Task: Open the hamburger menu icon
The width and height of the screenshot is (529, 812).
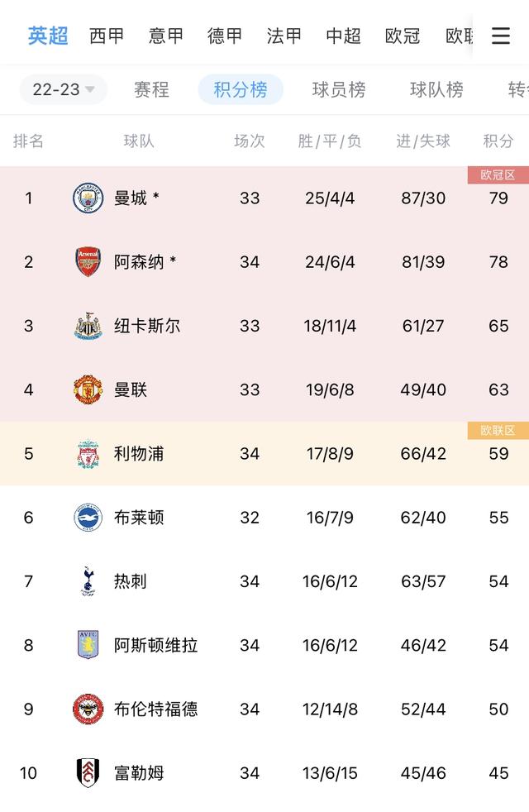Action: point(500,36)
